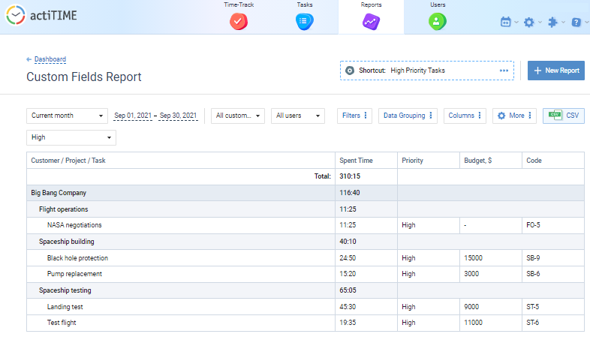Export the report to CSV

(563, 116)
